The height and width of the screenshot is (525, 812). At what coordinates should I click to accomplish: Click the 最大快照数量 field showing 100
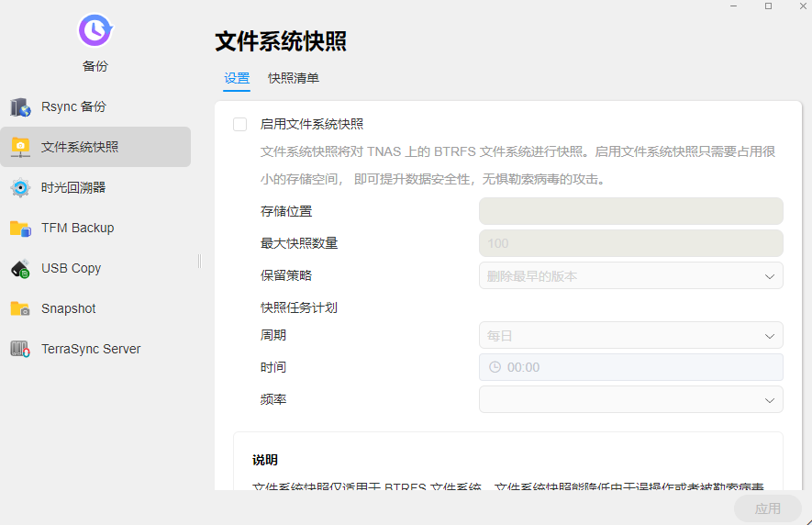(630, 243)
